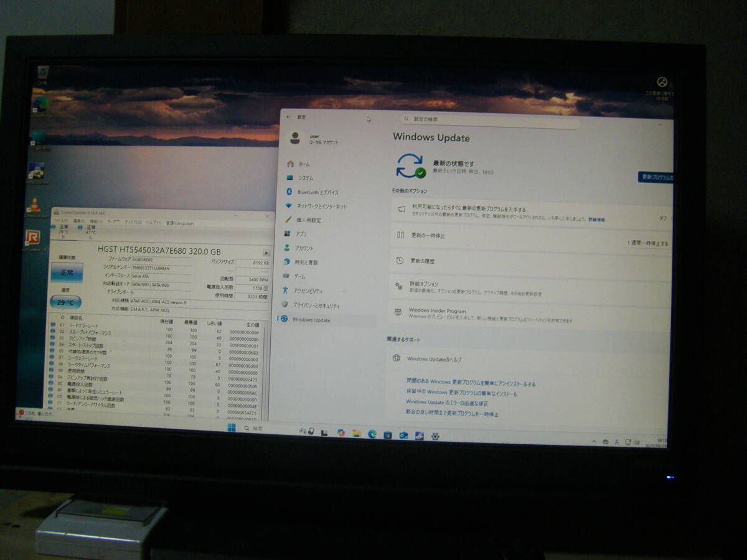The height and width of the screenshot is (560, 747).
Task: Open the Settings gear icon on taskbar
Action: (435, 436)
